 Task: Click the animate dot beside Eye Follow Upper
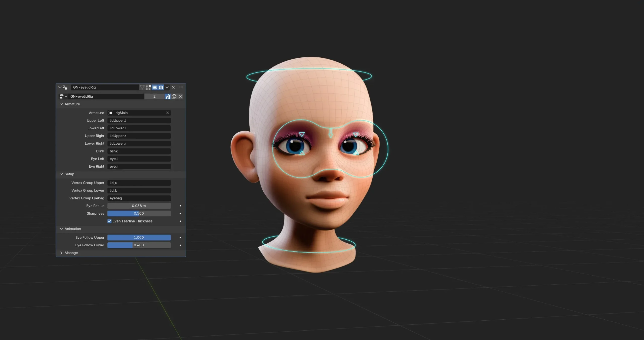[x=180, y=237]
